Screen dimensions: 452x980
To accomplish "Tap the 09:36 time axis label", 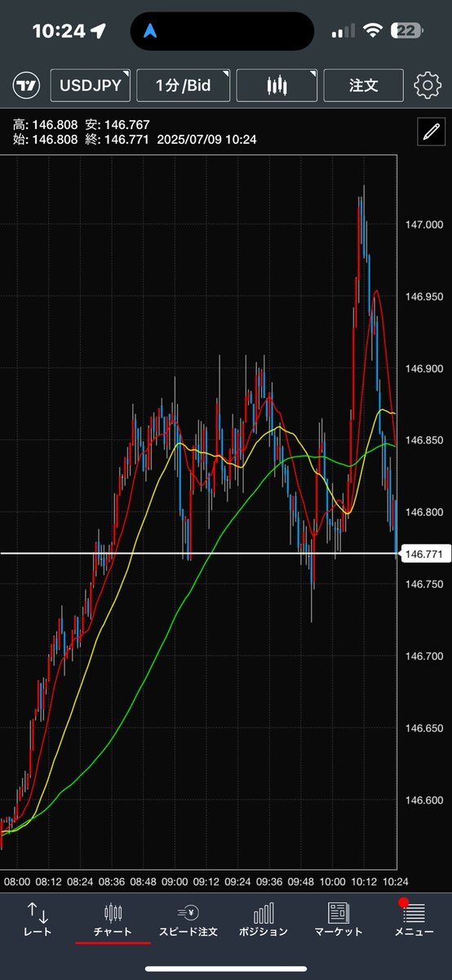I will pos(268,882).
